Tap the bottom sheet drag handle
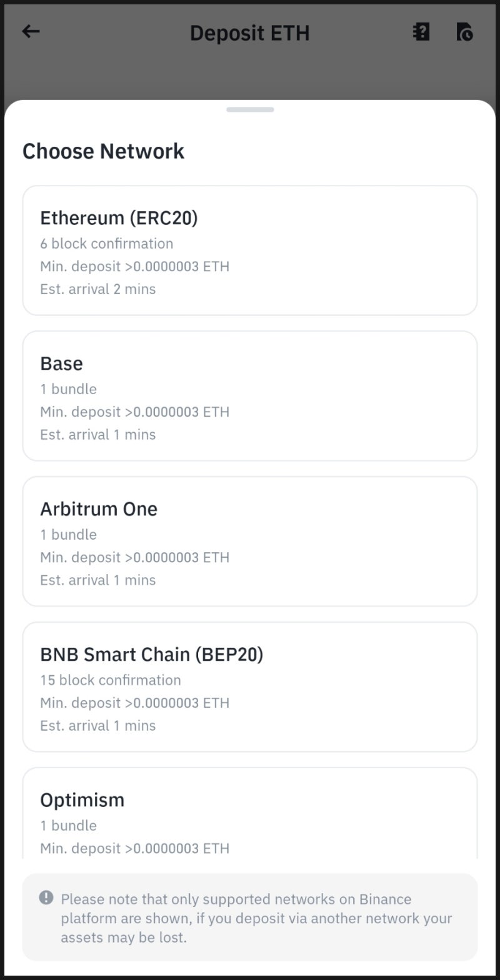This screenshot has height=980, width=500. coord(250,110)
